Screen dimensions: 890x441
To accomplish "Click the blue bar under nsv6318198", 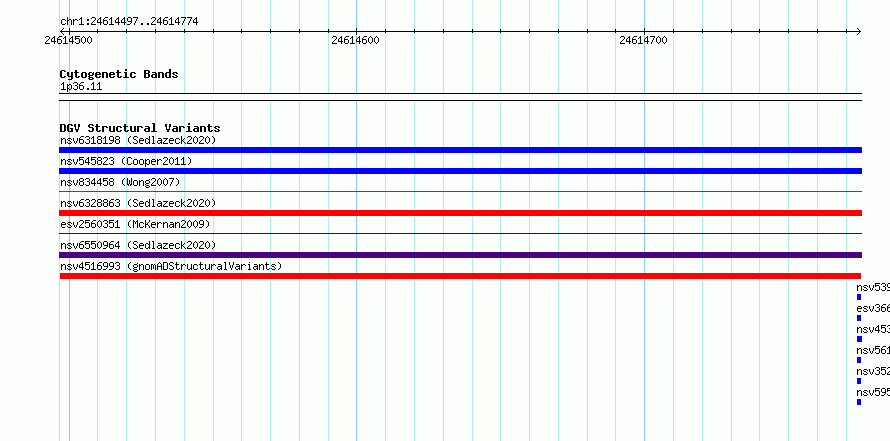I will [460, 150].
